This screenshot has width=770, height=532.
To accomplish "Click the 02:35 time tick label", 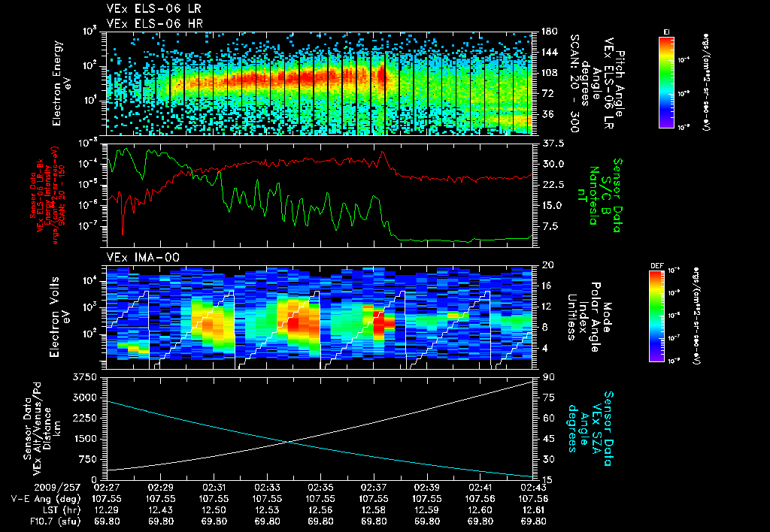I will [320, 488].
